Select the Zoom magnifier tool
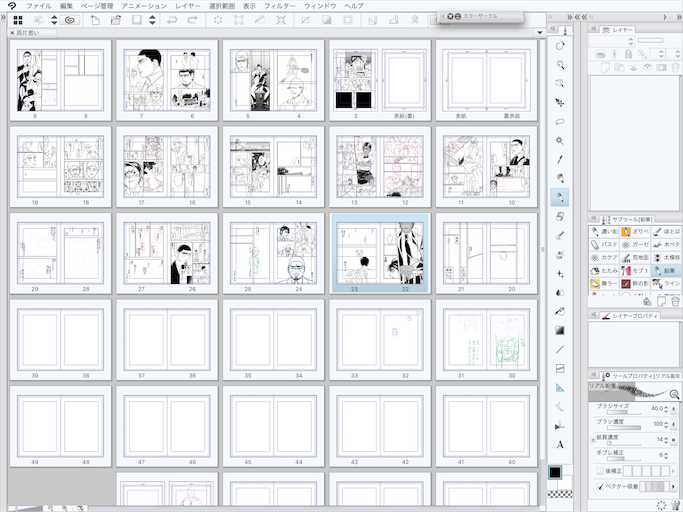 click(x=560, y=64)
